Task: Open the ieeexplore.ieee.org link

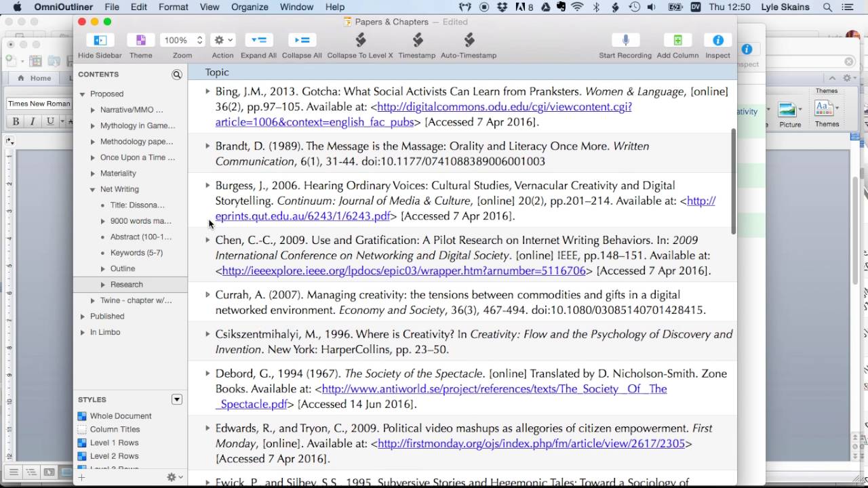Action: click(x=403, y=270)
